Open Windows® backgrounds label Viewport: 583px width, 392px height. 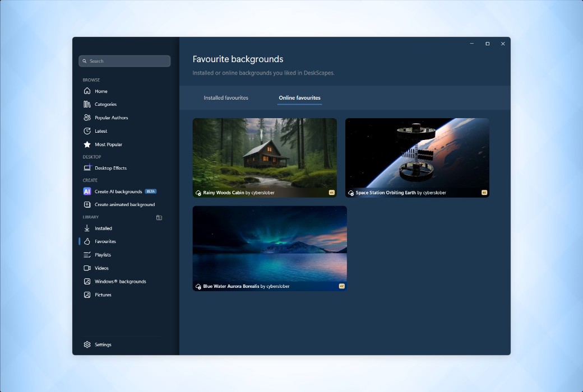[120, 282]
